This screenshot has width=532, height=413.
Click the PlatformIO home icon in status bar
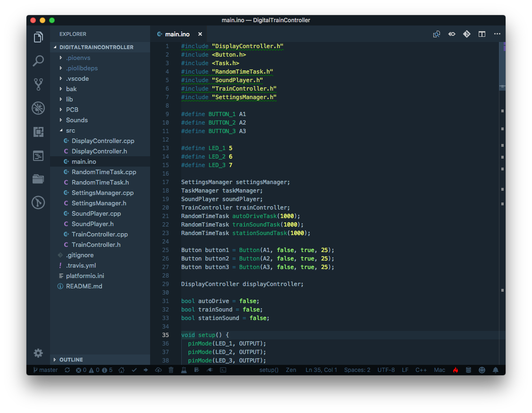(121, 370)
